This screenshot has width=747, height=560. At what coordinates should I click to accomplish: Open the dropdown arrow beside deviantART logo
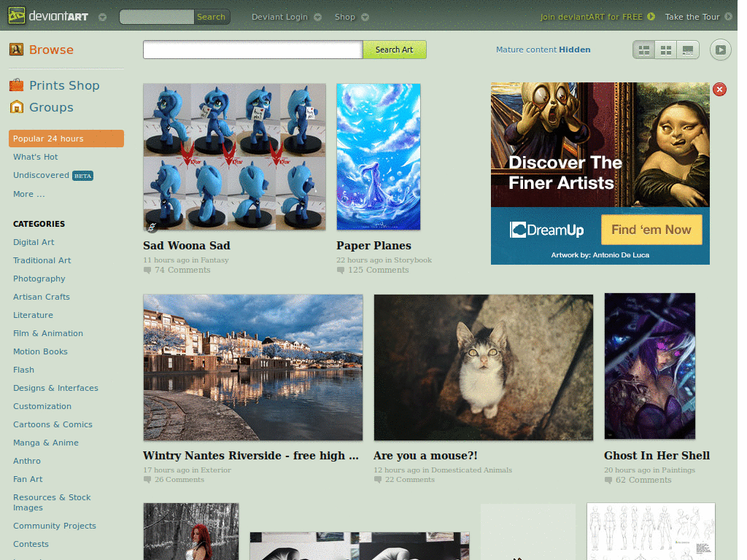102,17
